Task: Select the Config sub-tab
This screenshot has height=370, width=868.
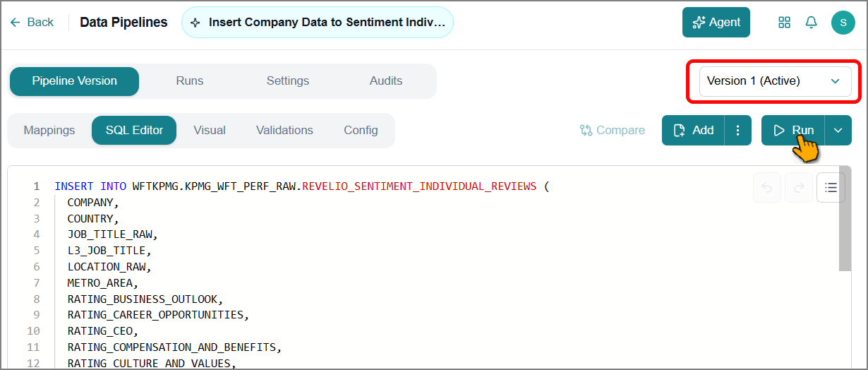Action: pos(361,131)
